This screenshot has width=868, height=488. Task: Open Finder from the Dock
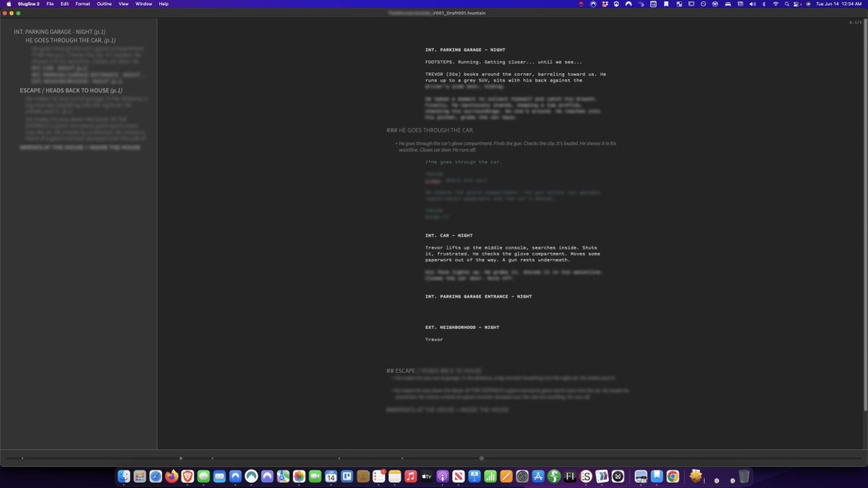[x=124, y=476]
